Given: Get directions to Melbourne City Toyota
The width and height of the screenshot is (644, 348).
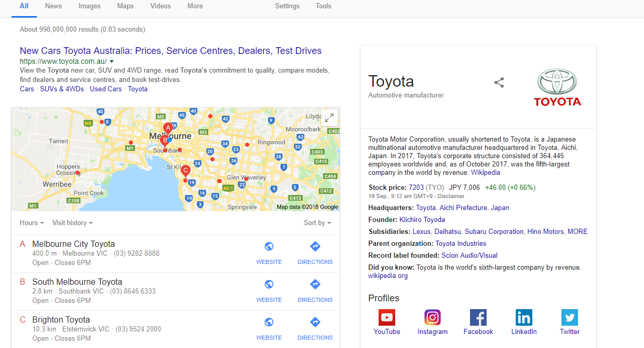Looking at the screenshot, I should [315, 246].
